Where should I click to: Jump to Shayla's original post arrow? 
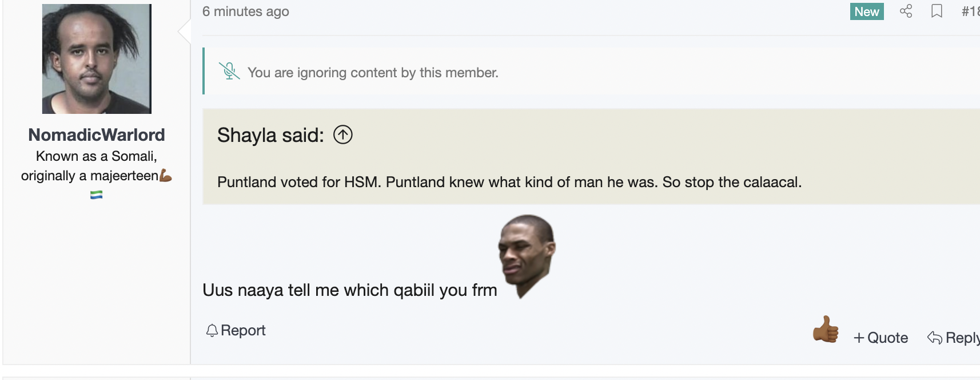(x=343, y=135)
